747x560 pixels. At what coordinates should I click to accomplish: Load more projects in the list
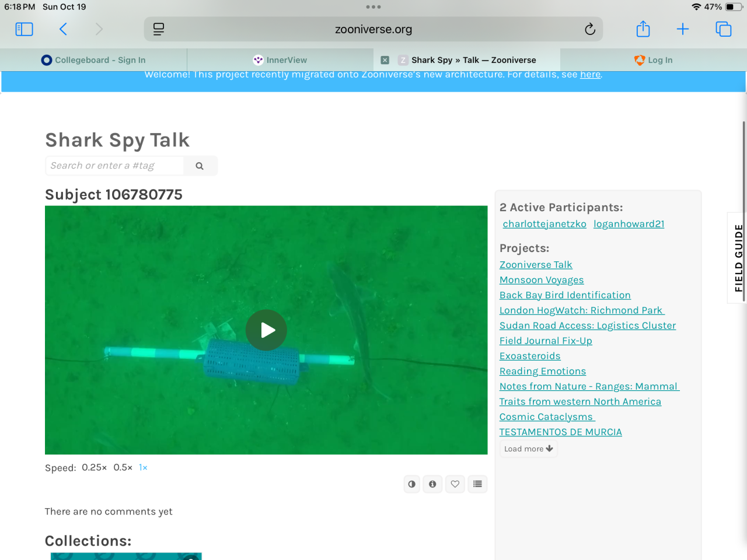(x=529, y=449)
